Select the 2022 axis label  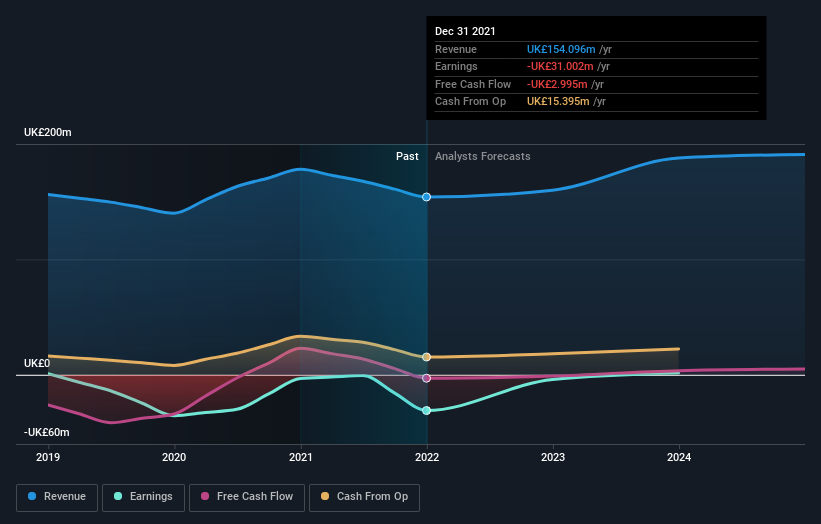point(427,457)
